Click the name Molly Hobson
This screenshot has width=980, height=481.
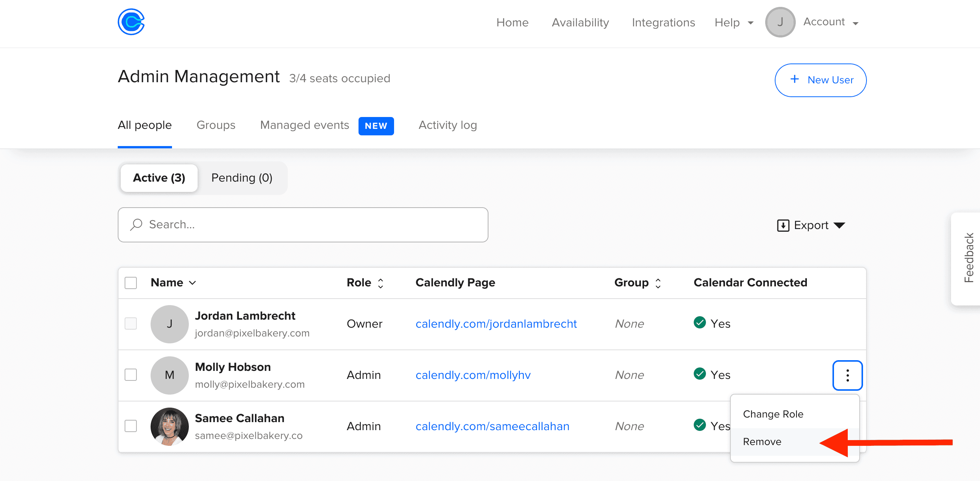coord(233,367)
